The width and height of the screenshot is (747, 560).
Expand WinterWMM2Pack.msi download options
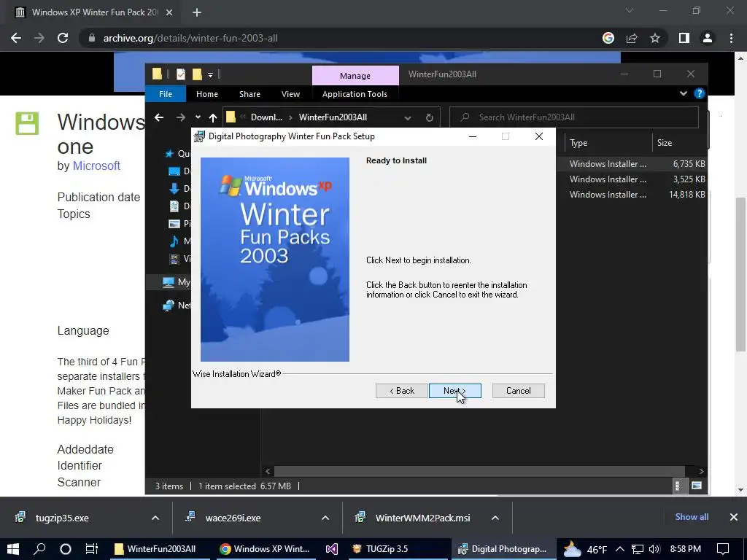495,518
